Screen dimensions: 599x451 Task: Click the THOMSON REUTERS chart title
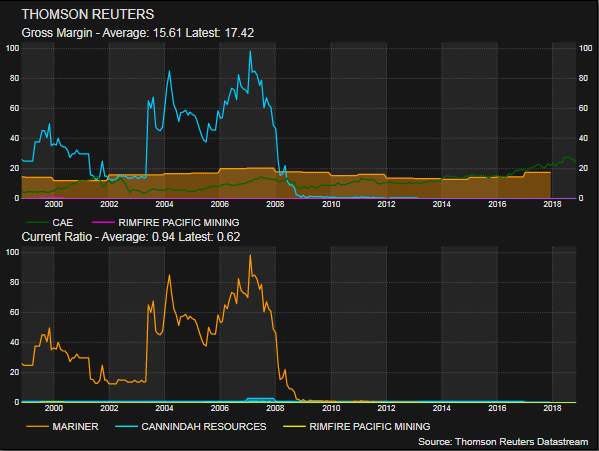[88, 15]
